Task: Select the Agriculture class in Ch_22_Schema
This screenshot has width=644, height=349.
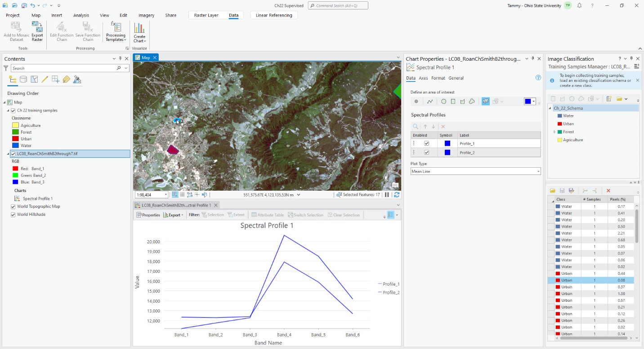Action: pos(572,140)
